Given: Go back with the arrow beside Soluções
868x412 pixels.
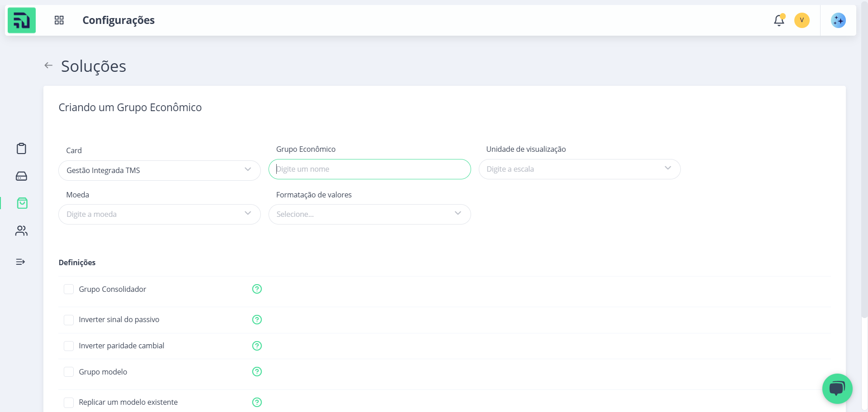Looking at the screenshot, I should tap(48, 66).
